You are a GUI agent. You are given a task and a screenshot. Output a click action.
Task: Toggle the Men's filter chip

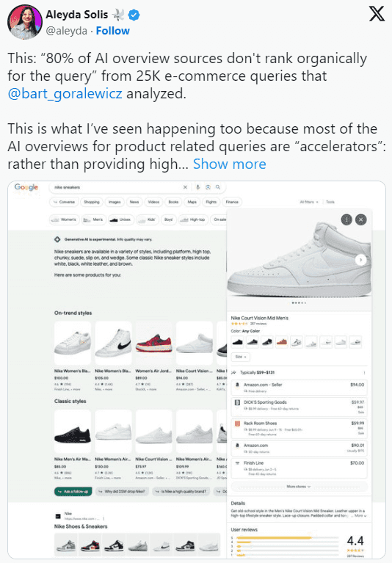point(93,219)
